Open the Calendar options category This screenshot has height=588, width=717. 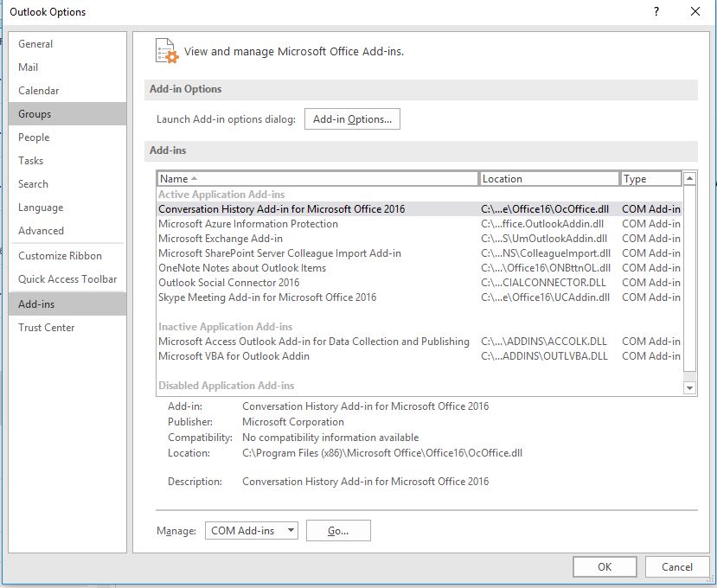67,91
